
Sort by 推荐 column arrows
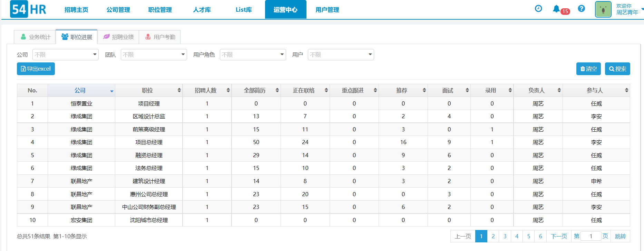point(424,90)
